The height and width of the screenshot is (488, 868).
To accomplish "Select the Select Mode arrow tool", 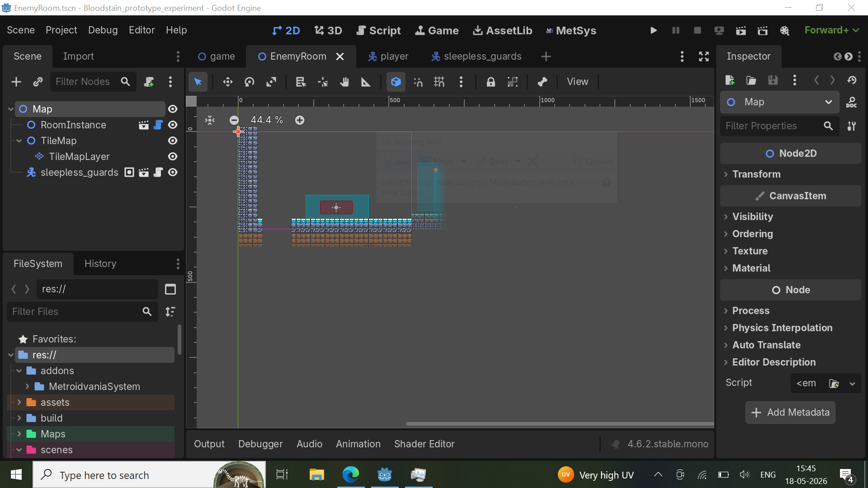I will click(x=198, y=82).
